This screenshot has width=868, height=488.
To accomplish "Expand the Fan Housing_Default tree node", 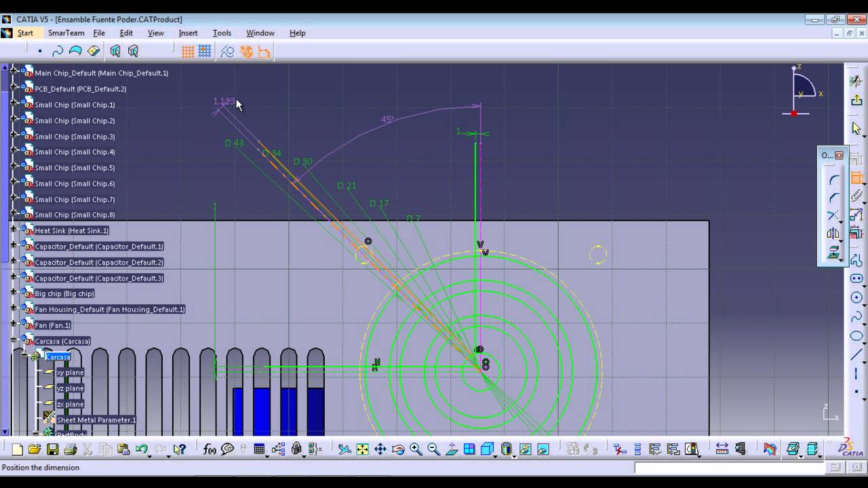I will pos(14,307).
